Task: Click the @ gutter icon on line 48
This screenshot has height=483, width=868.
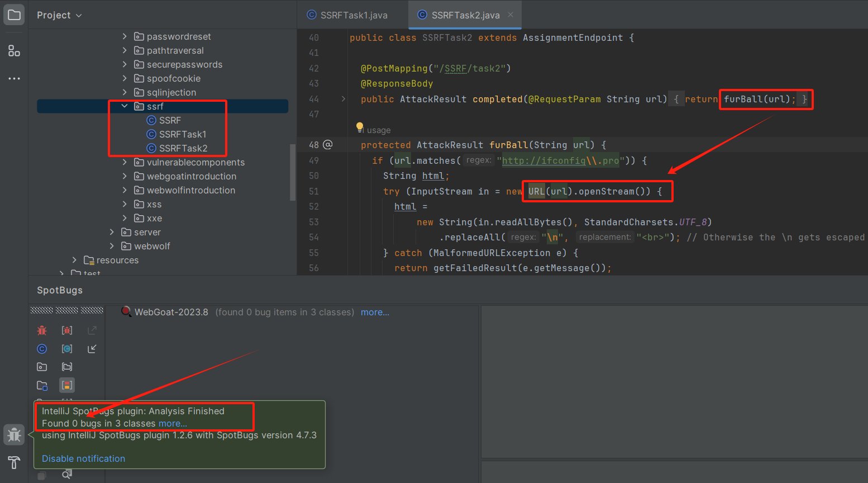Action: (328, 145)
